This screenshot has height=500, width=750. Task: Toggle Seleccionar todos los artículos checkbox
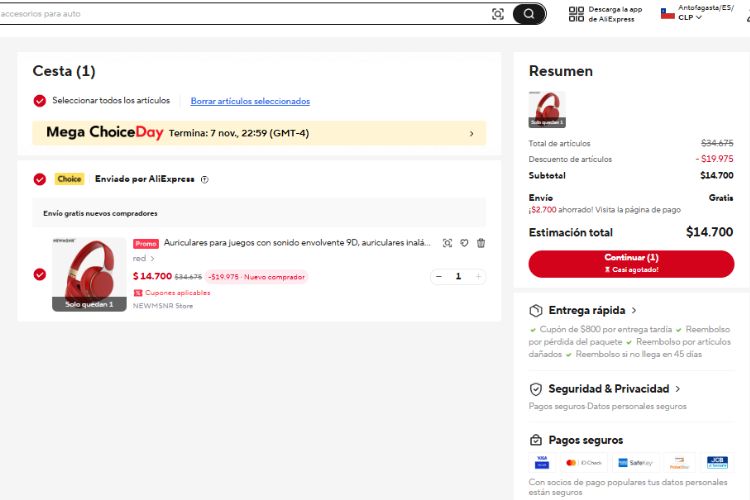coord(40,101)
